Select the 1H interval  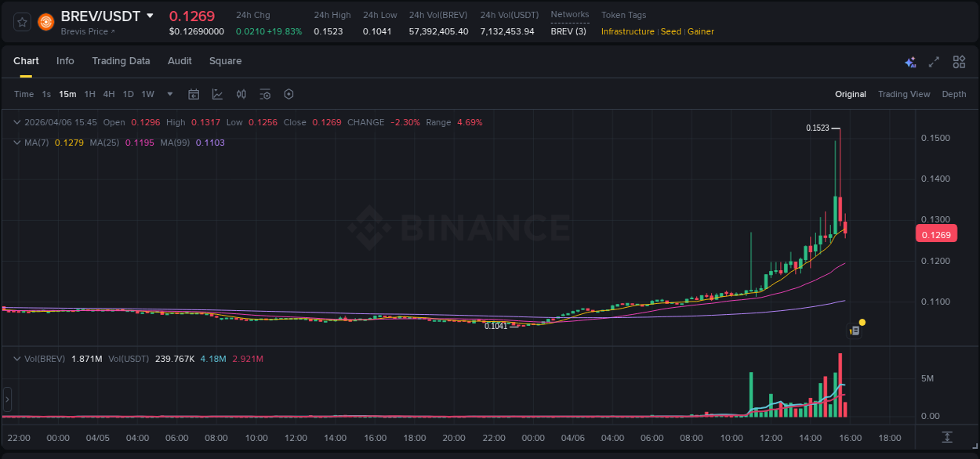[89, 94]
